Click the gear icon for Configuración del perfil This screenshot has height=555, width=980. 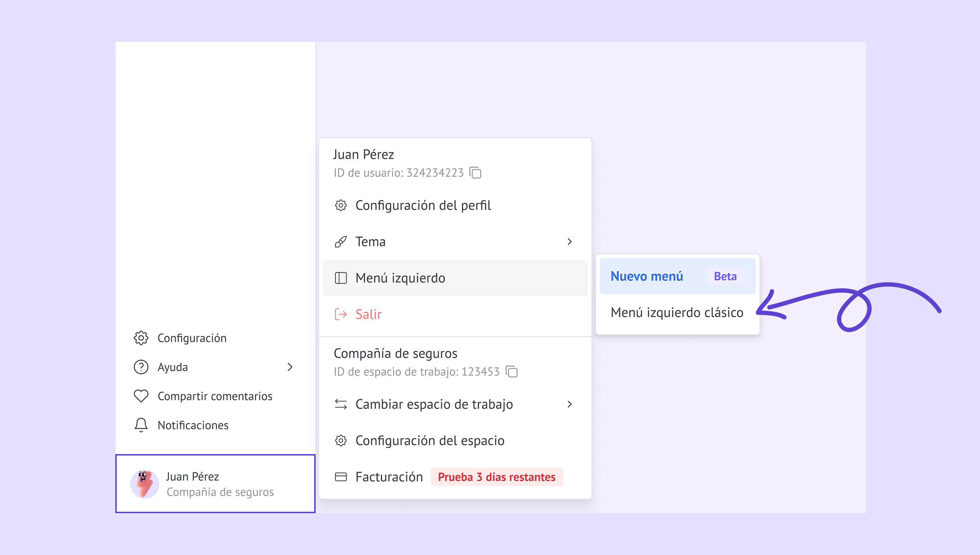pyautogui.click(x=340, y=205)
